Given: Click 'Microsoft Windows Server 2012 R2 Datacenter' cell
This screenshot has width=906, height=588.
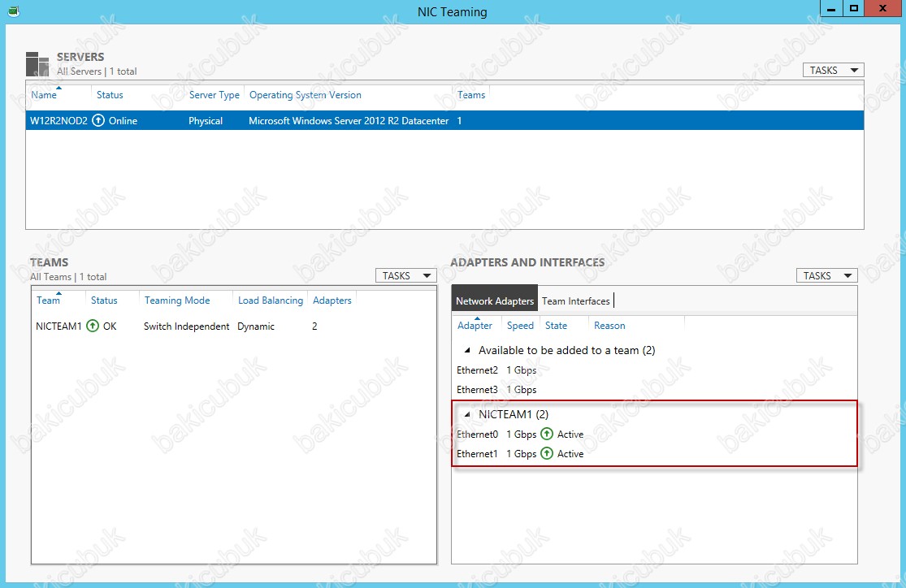Looking at the screenshot, I should pos(349,121).
